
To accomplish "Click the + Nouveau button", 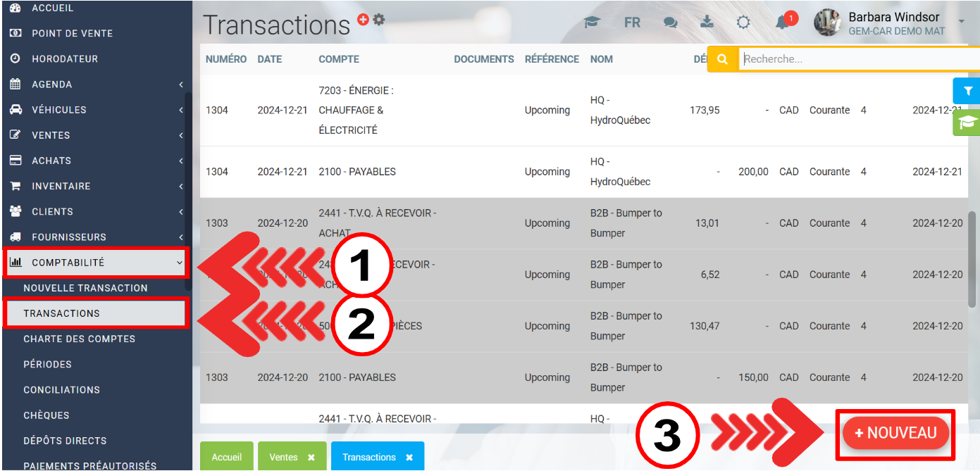I will (895, 433).
